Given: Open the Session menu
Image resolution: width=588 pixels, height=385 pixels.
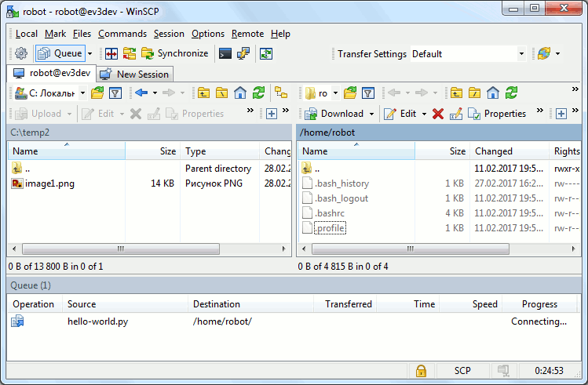Looking at the screenshot, I should coord(169,34).
